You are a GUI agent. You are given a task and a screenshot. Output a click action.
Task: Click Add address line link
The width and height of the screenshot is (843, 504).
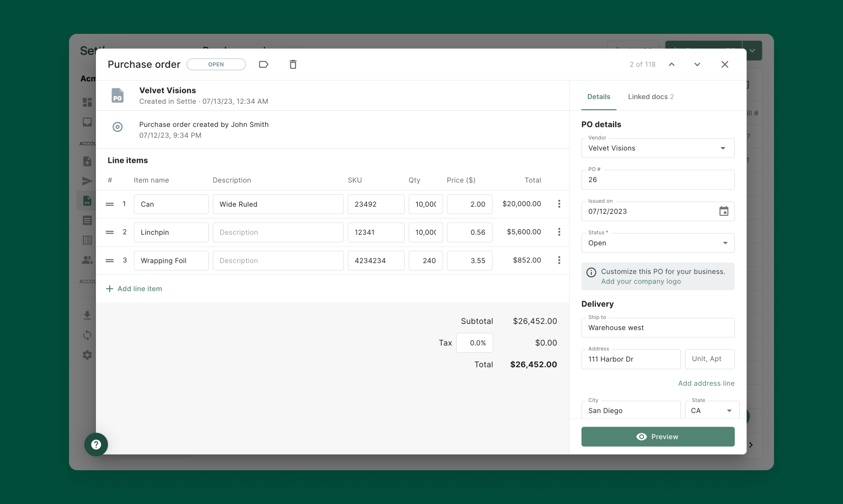706,383
